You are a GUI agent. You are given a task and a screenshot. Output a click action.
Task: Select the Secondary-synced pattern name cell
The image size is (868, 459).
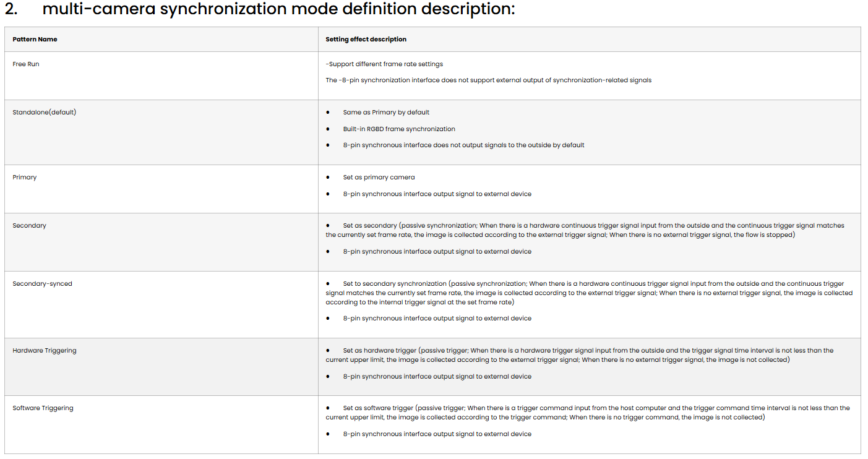pos(42,283)
